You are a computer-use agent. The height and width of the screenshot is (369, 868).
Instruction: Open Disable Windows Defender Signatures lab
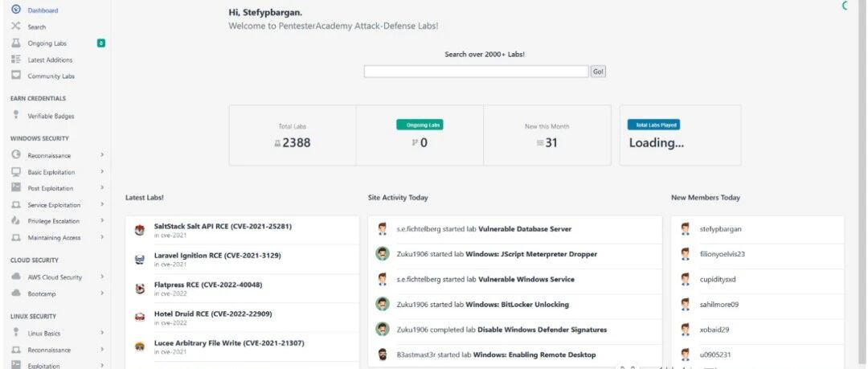click(542, 330)
